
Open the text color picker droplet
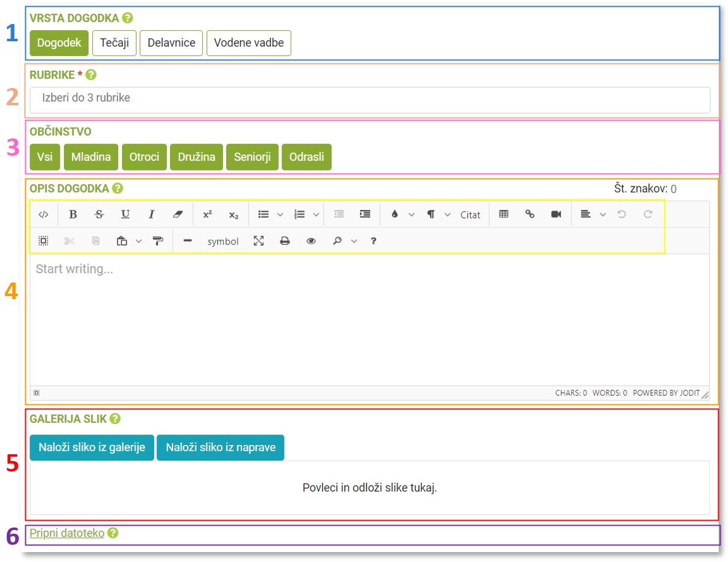(395, 214)
